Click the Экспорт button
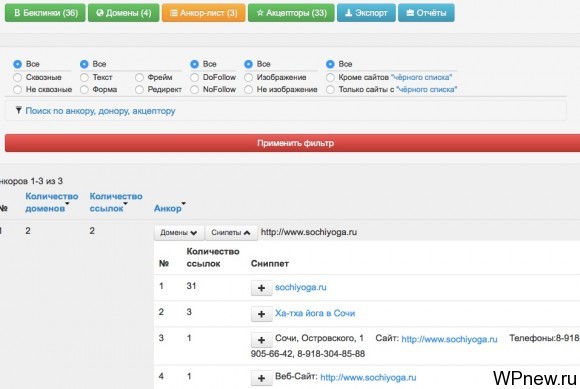This screenshot has height=389, width=580. [x=366, y=13]
